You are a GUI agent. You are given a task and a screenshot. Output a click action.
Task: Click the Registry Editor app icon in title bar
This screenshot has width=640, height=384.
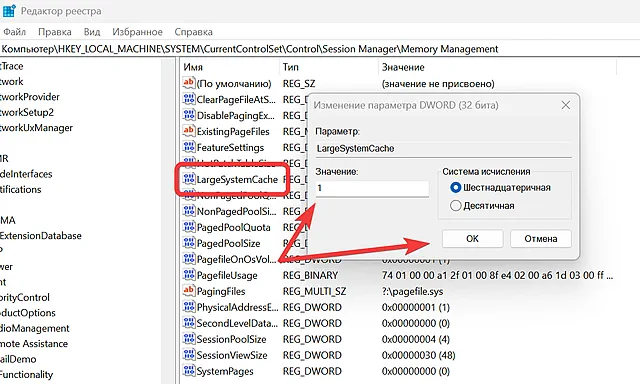(x=9, y=11)
